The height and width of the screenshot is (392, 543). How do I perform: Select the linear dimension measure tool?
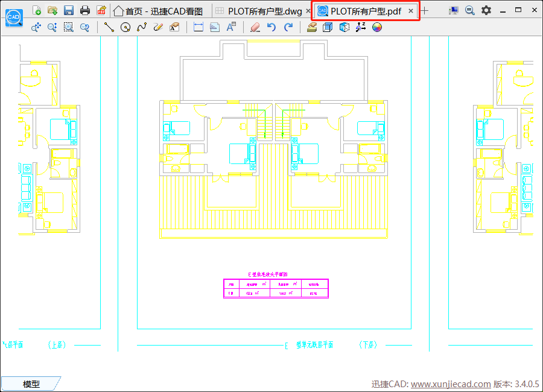198,27
